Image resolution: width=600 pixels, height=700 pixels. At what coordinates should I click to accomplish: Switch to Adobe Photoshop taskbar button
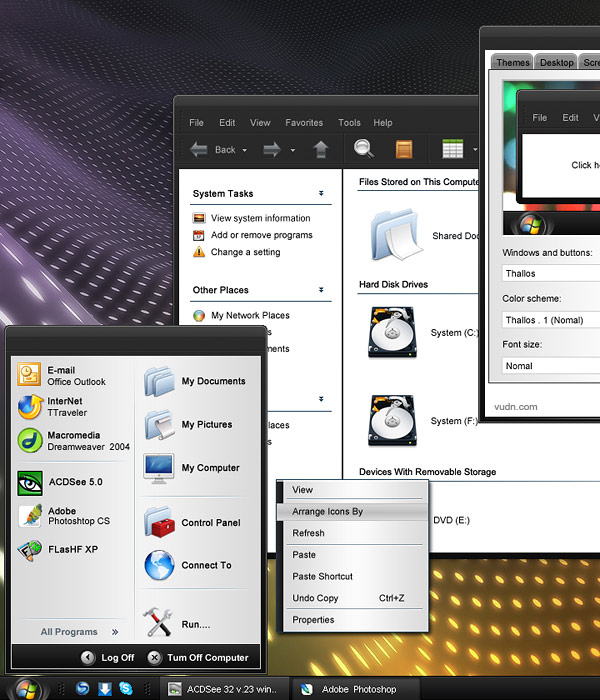pyautogui.click(x=355, y=689)
